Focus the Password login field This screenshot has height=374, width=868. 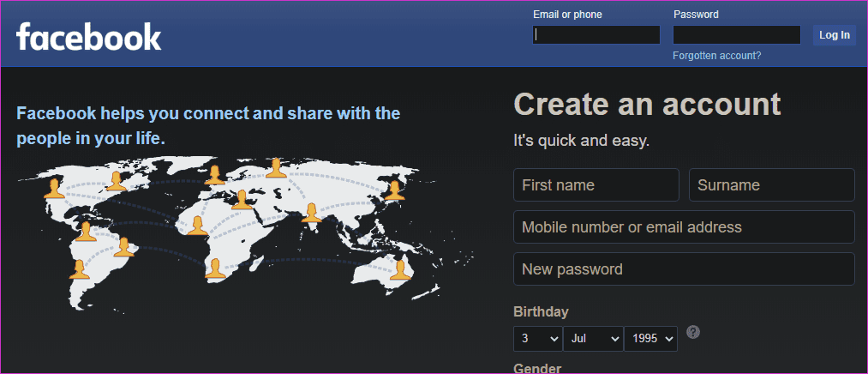[737, 35]
